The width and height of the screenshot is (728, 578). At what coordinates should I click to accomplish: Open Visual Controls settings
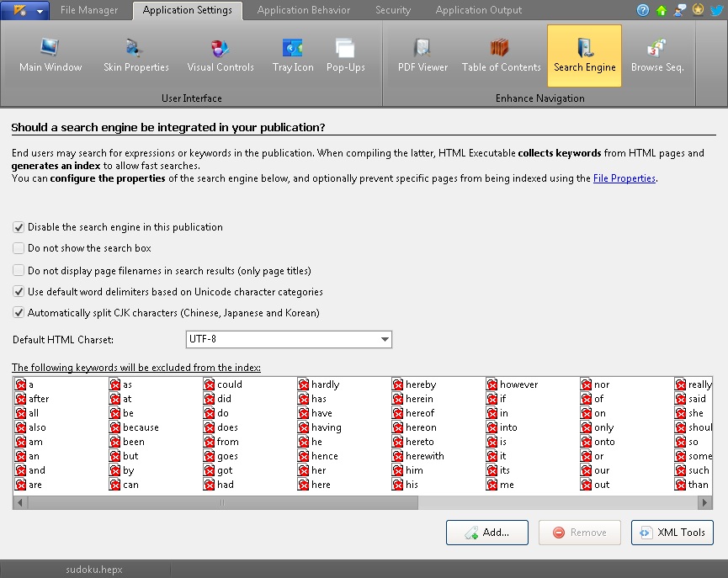(220, 56)
